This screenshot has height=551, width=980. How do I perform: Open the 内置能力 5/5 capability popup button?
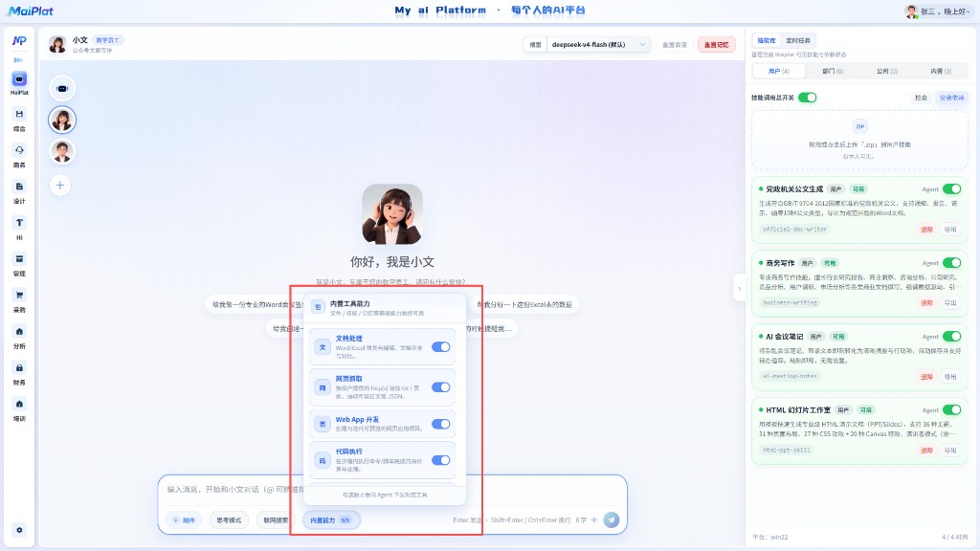(x=332, y=519)
